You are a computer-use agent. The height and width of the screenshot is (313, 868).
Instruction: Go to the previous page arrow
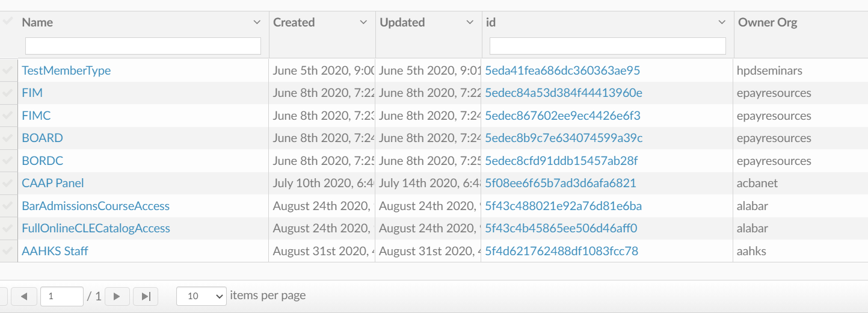click(x=24, y=296)
